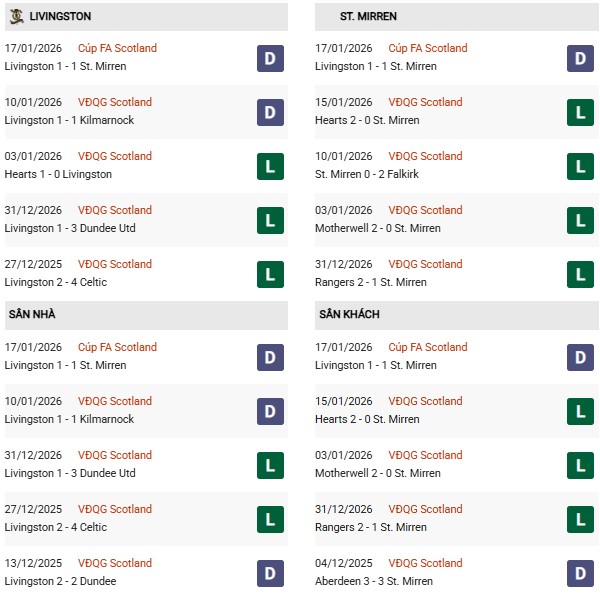Click draw badge for Livingston 1-1 Kilmarnock under LIVINGSTON header

269,112
